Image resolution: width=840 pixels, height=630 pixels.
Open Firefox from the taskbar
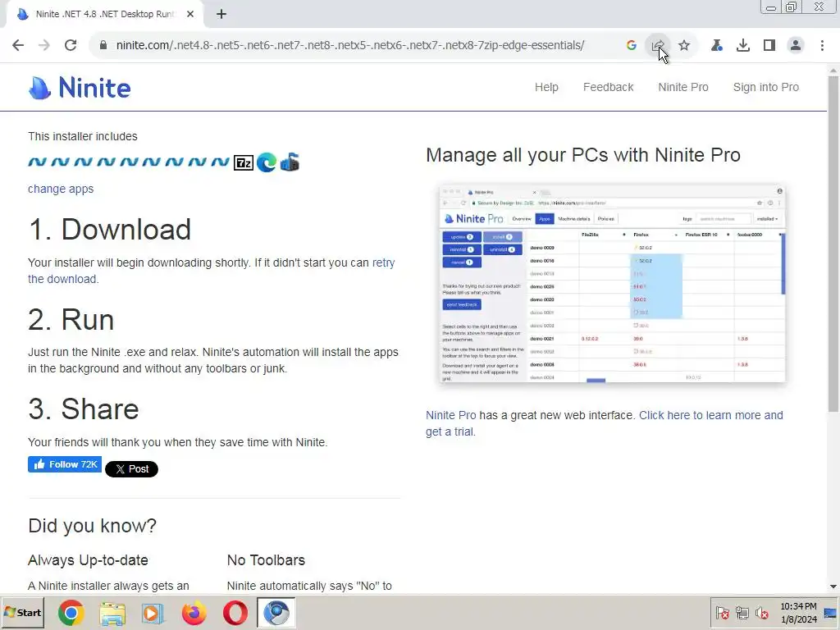[194, 613]
